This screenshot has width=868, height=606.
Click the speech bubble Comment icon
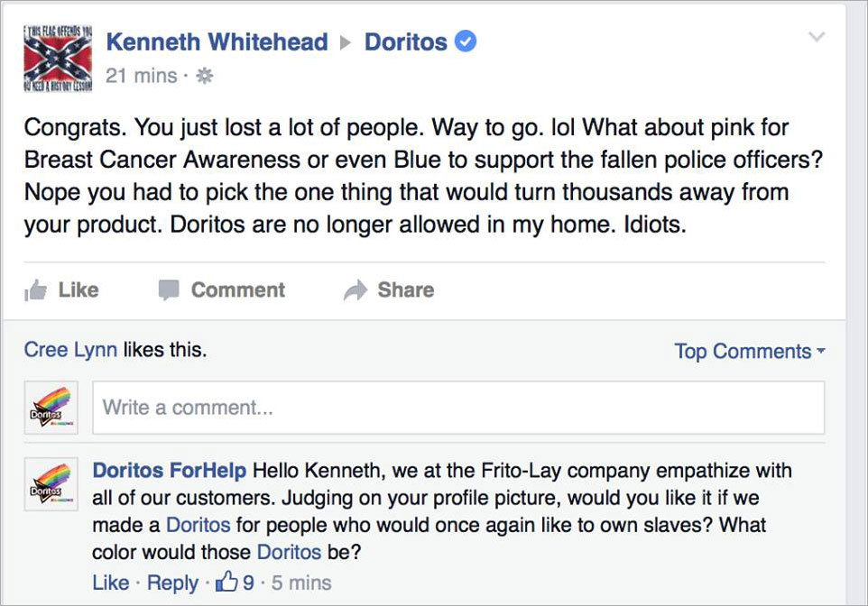tap(169, 289)
